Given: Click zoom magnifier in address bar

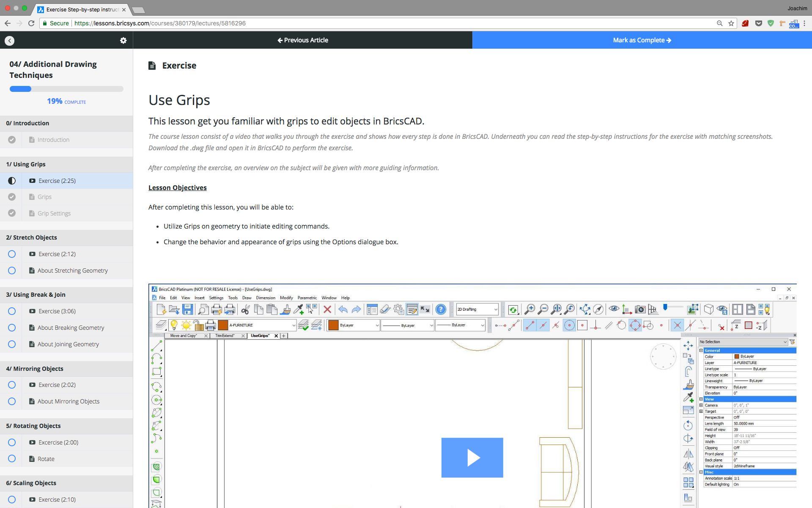Looking at the screenshot, I should coord(719,23).
